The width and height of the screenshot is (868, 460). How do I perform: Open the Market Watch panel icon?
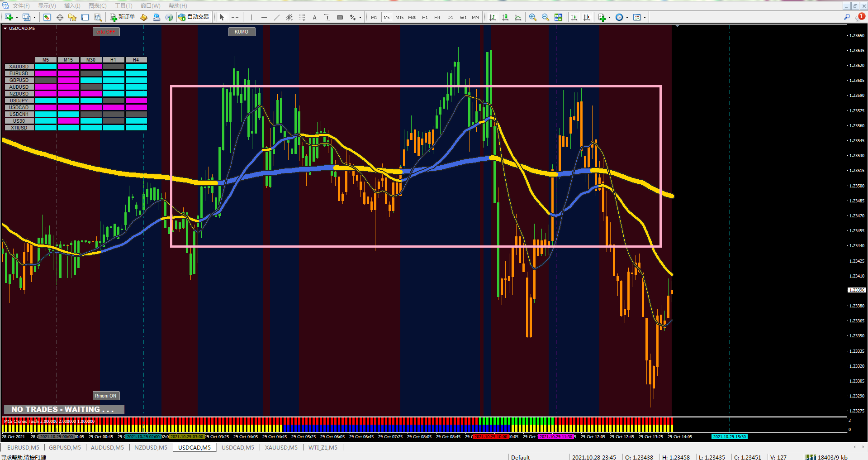click(47, 17)
